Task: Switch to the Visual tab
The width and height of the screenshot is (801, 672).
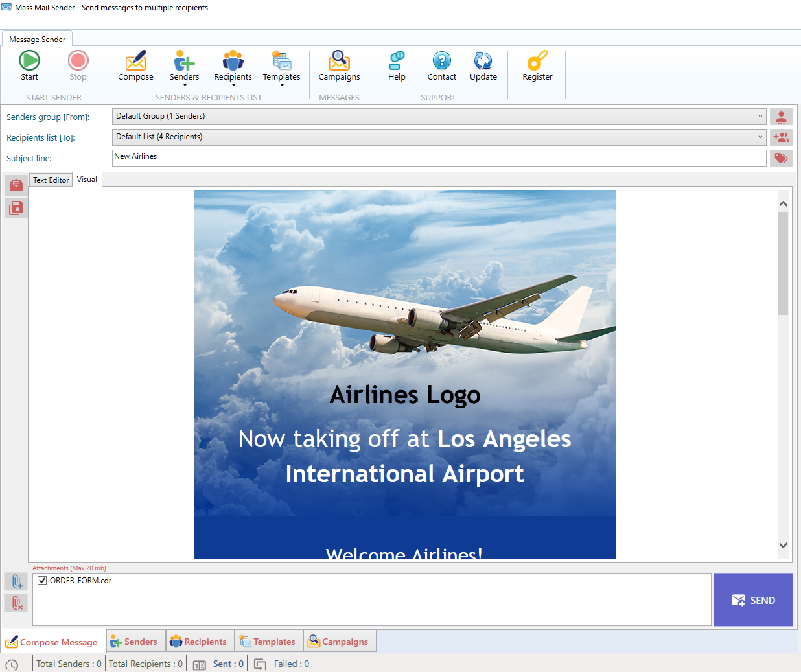Action: click(x=87, y=180)
